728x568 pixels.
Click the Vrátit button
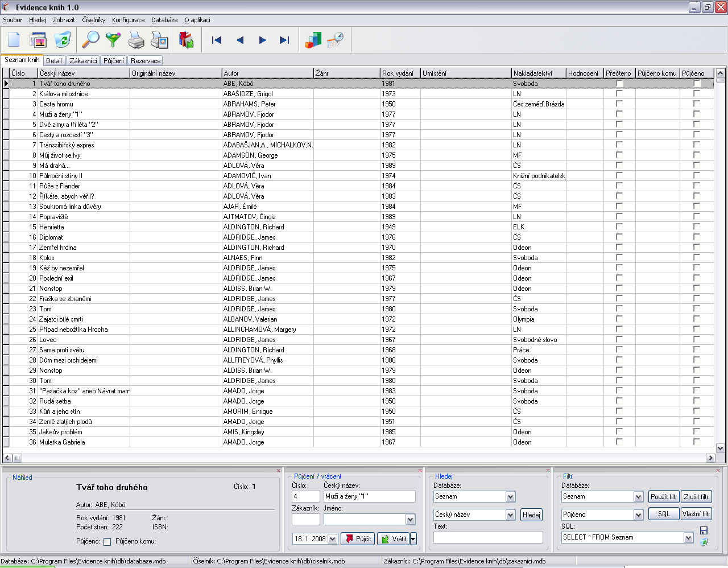393,539
